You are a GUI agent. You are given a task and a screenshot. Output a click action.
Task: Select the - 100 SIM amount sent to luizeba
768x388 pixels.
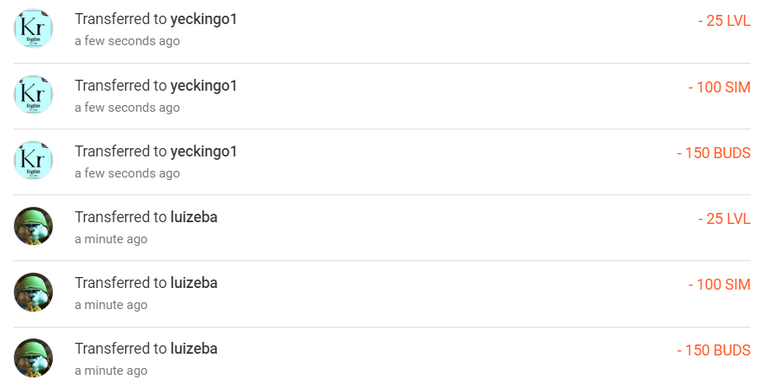(x=720, y=285)
